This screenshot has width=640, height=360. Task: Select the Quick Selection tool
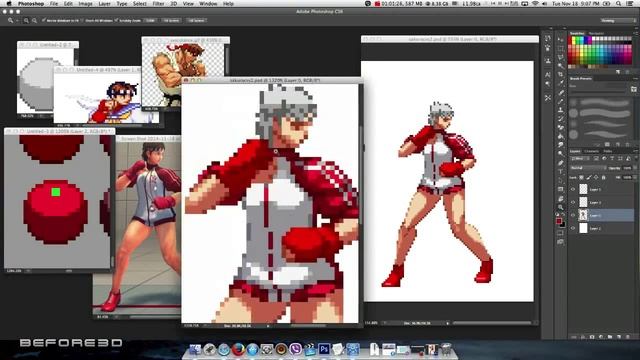click(x=561, y=66)
